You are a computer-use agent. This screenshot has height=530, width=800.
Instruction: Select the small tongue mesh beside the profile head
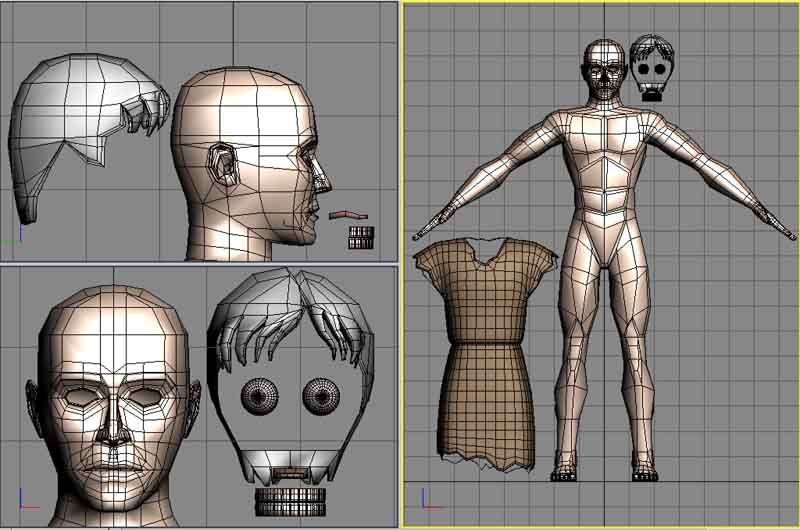point(348,215)
